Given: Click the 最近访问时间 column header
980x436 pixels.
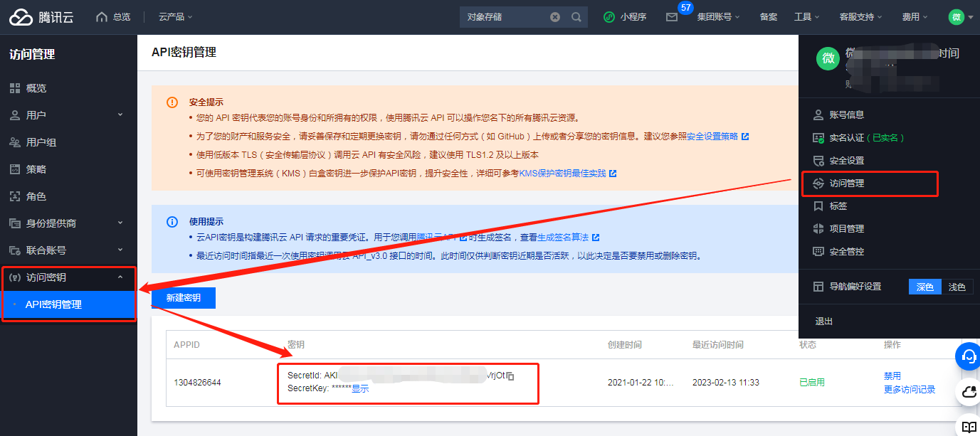Looking at the screenshot, I should (718, 345).
